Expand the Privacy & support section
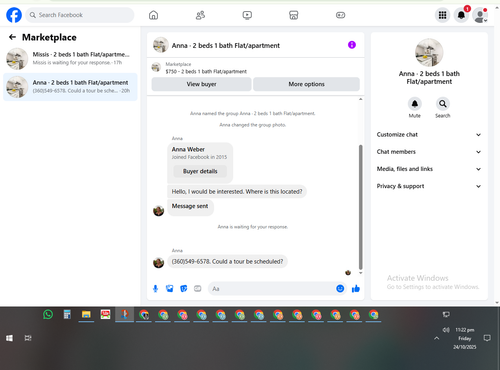This screenshot has width=500, height=370. [x=429, y=186]
